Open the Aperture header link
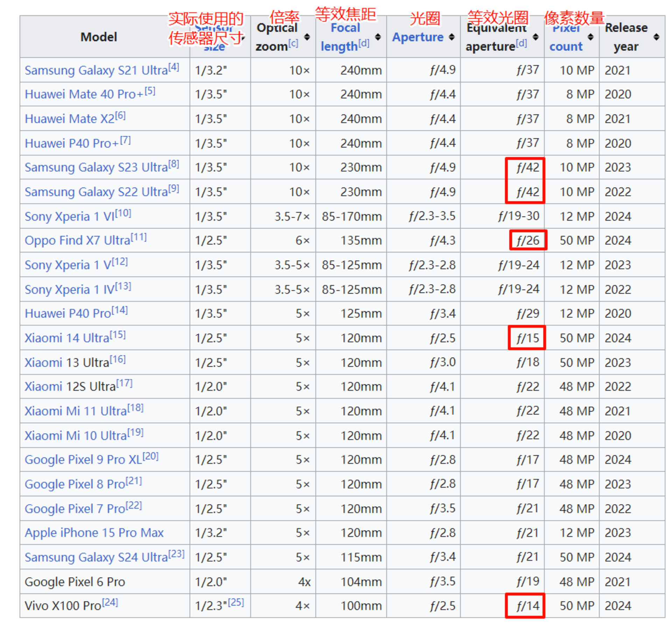Viewport: 672px width, 623px height. [418, 37]
